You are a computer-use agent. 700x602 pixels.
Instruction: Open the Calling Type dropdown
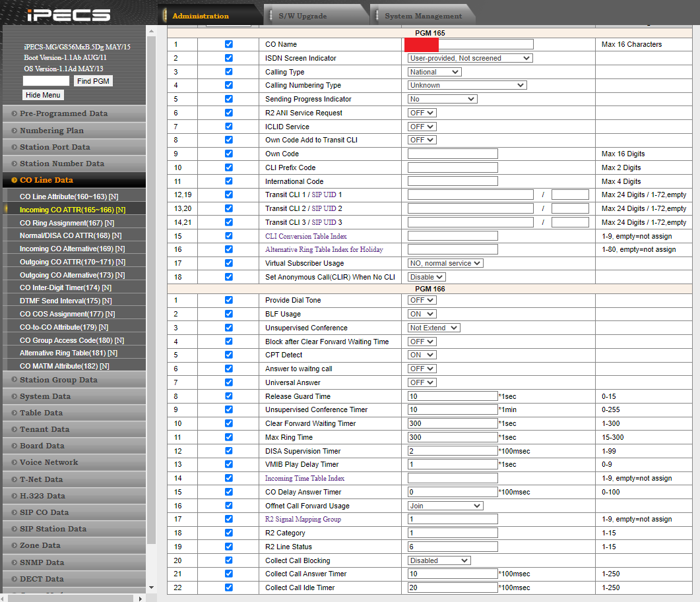(434, 72)
